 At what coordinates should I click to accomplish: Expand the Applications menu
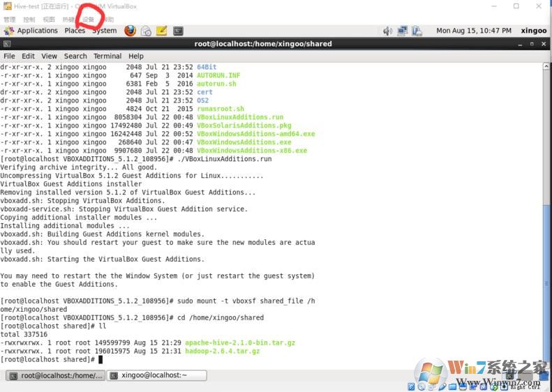point(31,31)
